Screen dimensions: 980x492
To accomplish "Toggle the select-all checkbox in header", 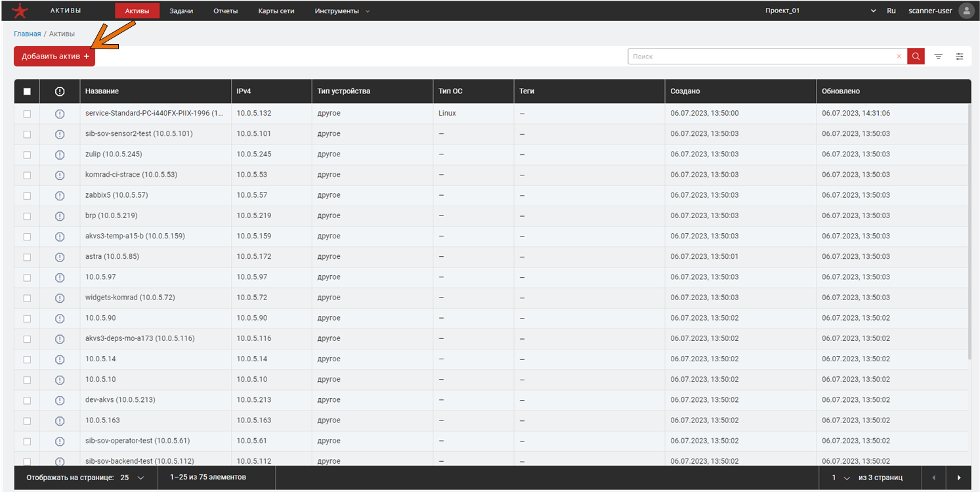I will (27, 91).
